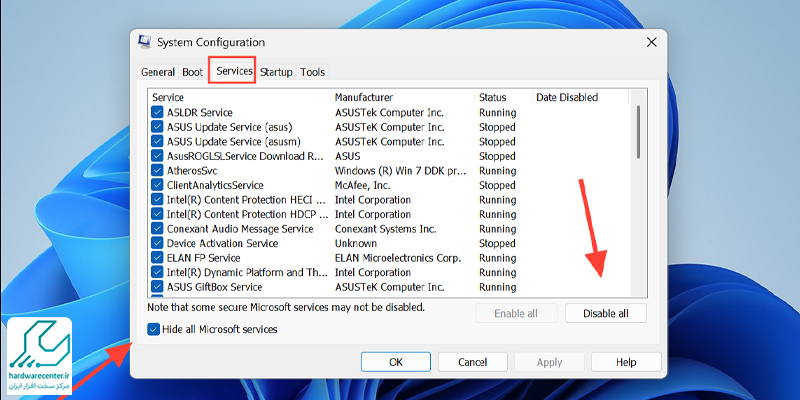Click Running status of AtherosSvc
800x400 pixels.
497,171
